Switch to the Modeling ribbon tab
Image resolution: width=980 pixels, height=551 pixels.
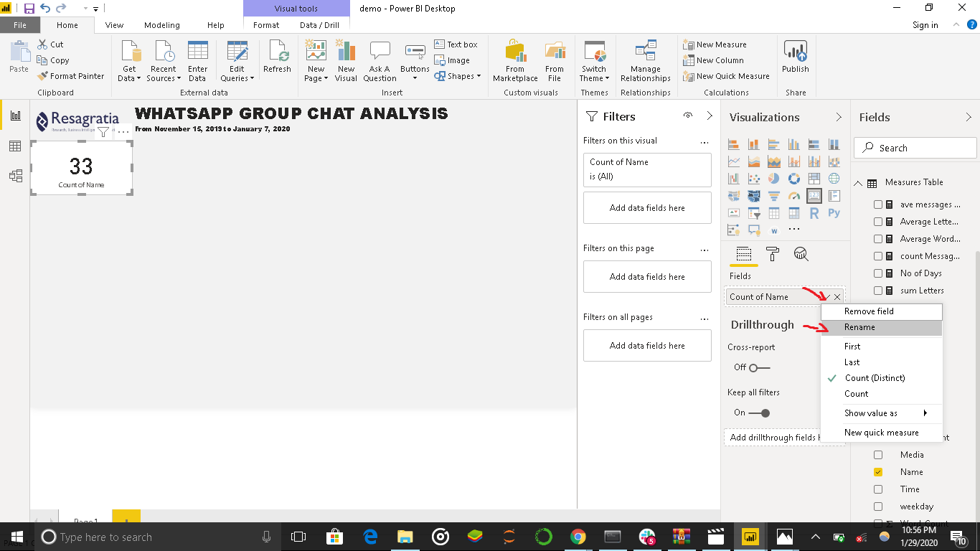coord(162,25)
